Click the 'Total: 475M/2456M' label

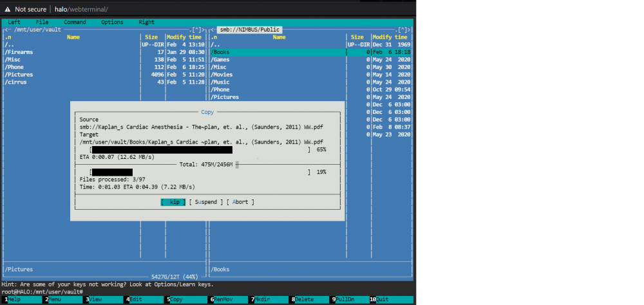[x=206, y=165]
